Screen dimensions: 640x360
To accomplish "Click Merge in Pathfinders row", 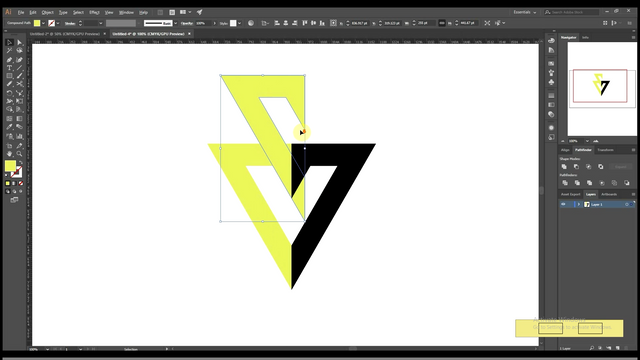I will click(589, 183).
